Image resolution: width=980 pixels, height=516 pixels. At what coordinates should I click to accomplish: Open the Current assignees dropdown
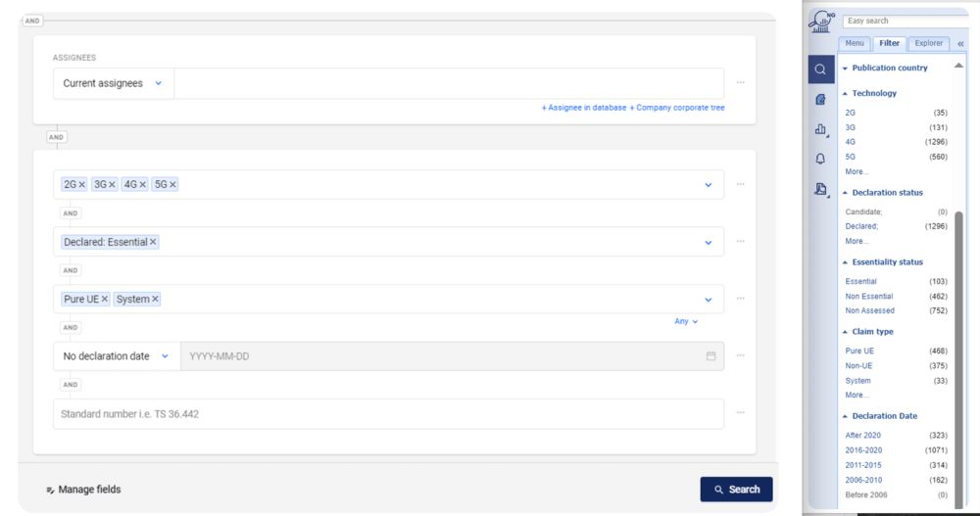[x=113, y=84]
